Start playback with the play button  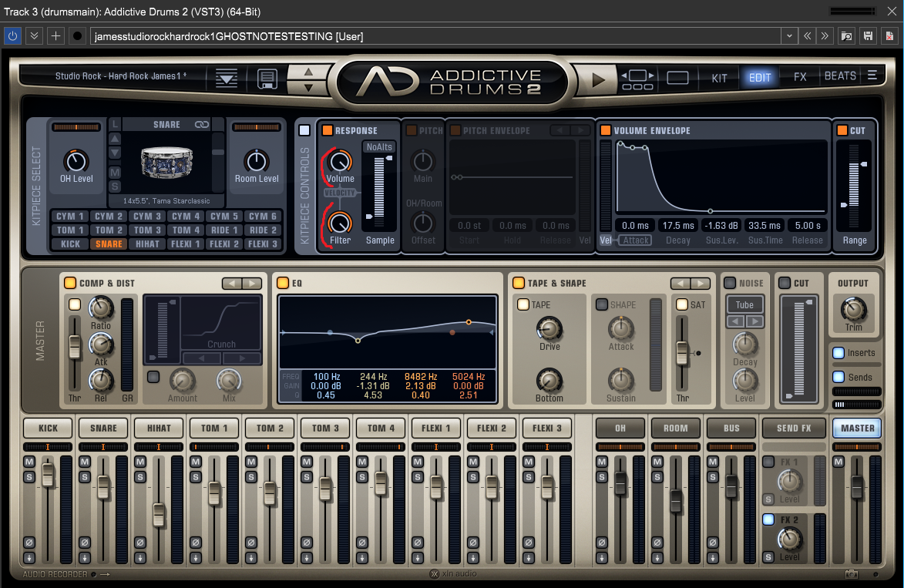(x=598, y=79)
